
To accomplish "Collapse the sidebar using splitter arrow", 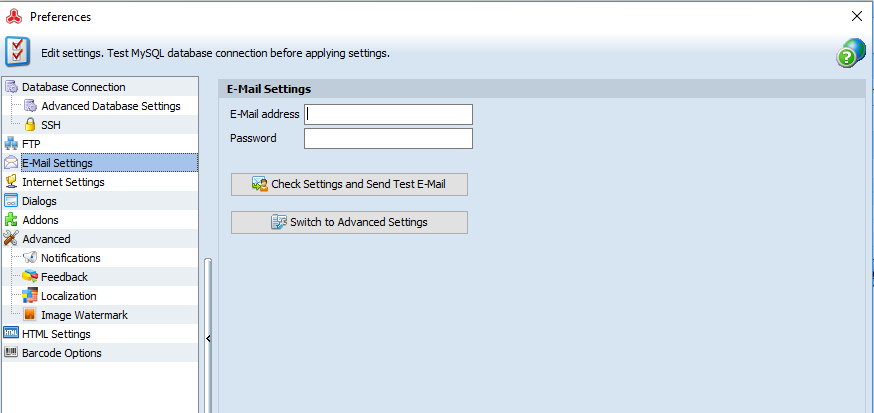I will [208, 338].
